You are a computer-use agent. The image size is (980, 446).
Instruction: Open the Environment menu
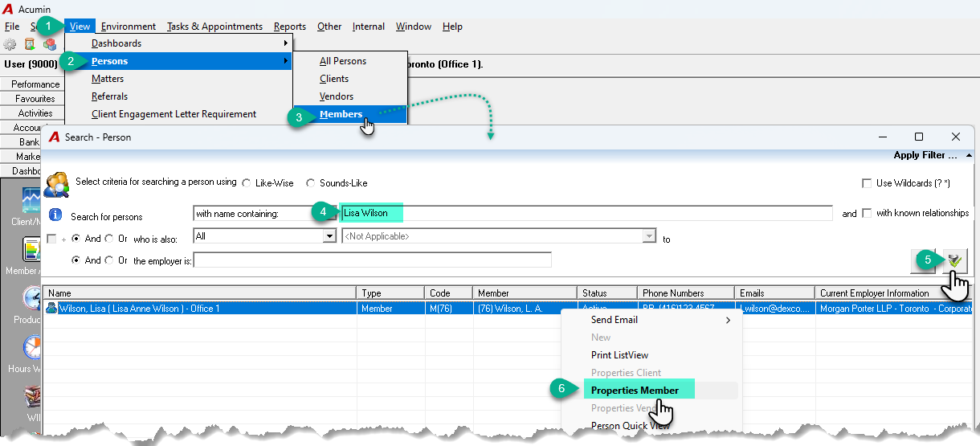point(129,27)
